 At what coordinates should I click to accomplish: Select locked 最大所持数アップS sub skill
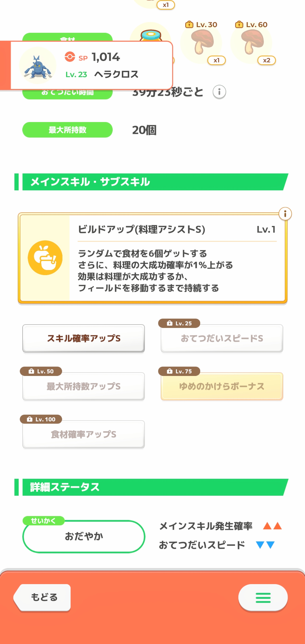84,386
